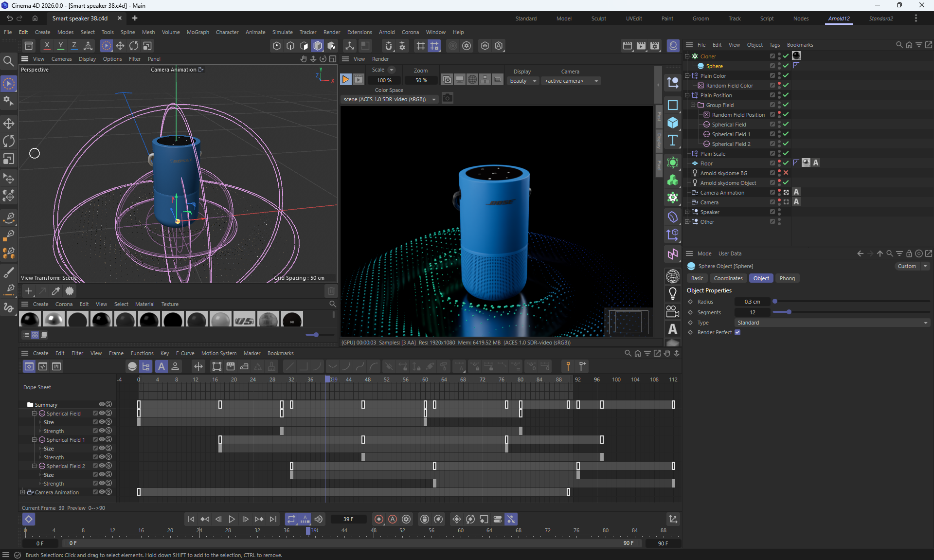The height and width of the screenshot is (560, 934).
Task: Open the MoGraph menu
Action: point(198,32)
